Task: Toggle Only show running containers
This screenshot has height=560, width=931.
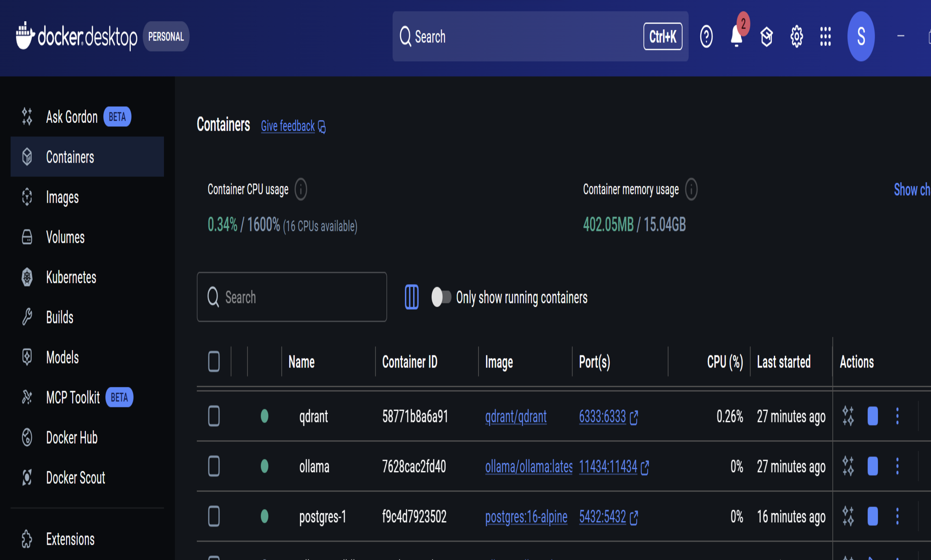Action: 441,297
